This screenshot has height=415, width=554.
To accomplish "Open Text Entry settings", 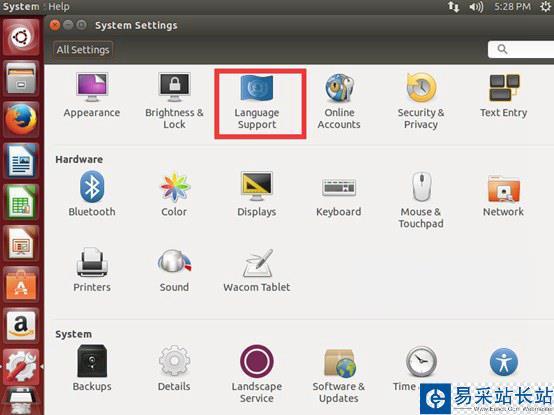I will coord(503,95).
